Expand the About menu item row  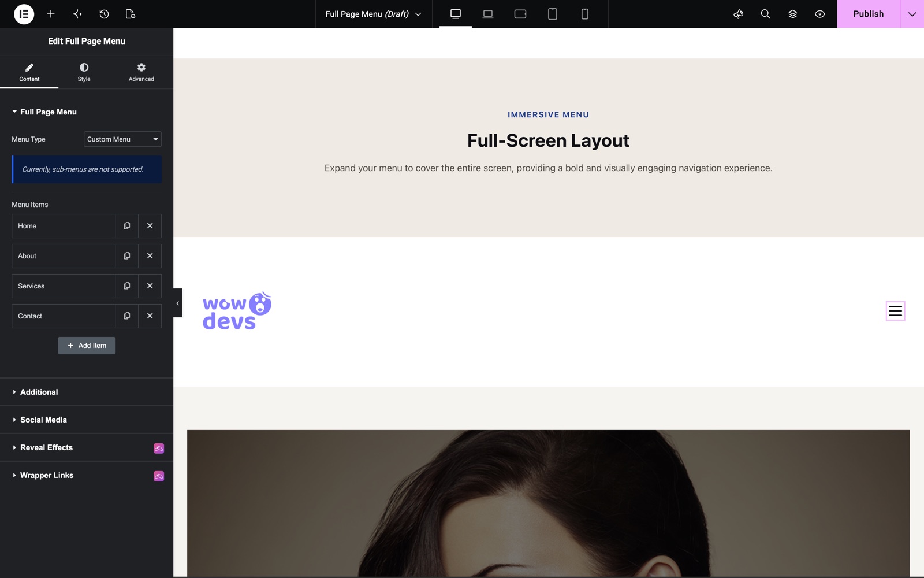64,256
